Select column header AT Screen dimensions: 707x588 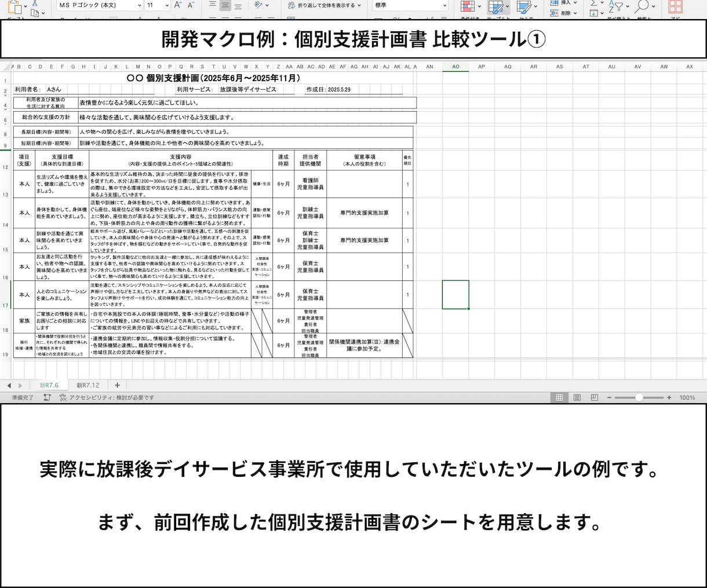586,67
